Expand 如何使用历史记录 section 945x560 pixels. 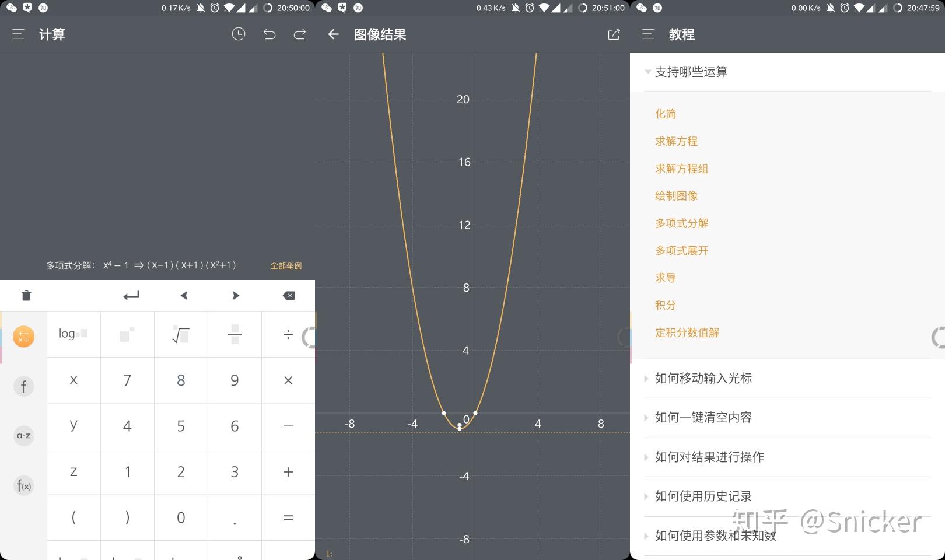click(x=787, y=496)
